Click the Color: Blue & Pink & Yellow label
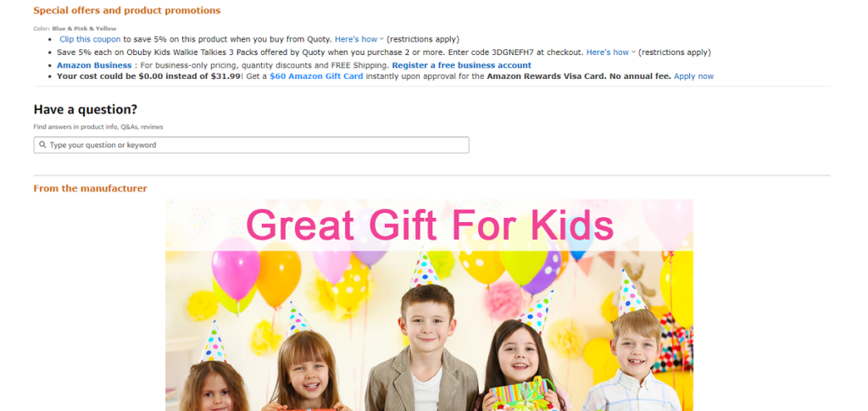868x411 pixels. [75, 28]
